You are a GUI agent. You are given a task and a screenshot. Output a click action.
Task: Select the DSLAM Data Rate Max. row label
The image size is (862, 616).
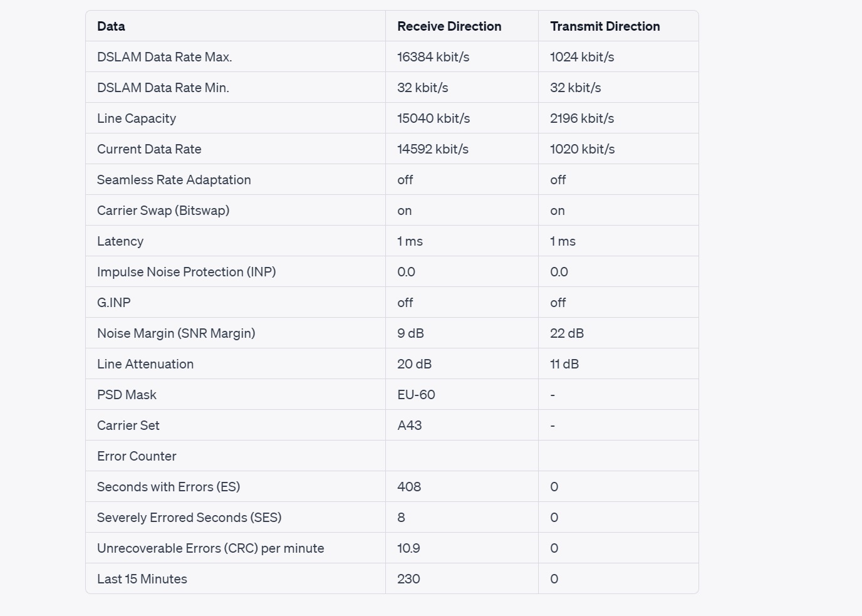click(165, 57)
